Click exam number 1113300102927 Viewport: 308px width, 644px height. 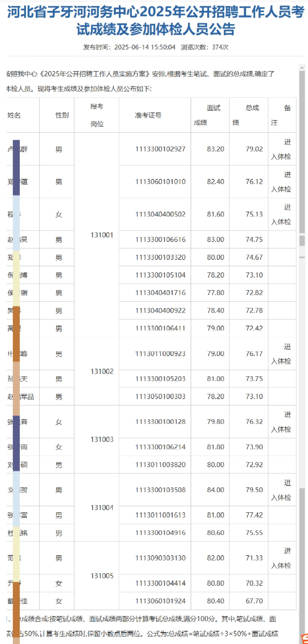[x=160, y=149]
